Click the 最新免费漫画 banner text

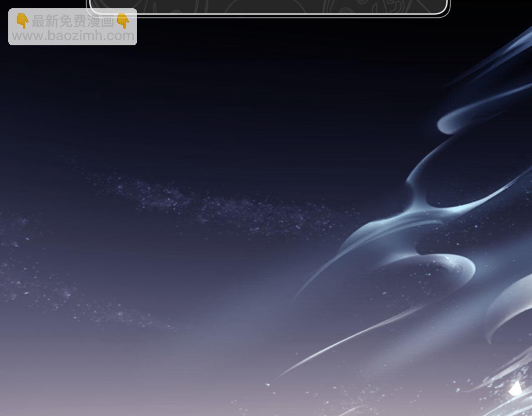click(73, 21)
